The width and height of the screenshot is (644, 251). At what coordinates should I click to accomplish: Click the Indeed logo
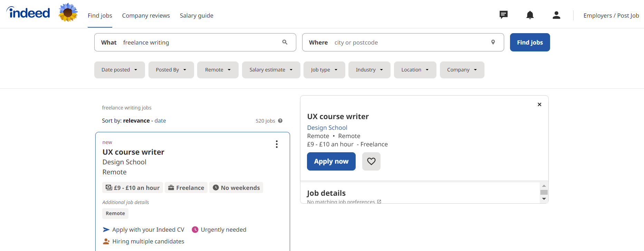28,13
